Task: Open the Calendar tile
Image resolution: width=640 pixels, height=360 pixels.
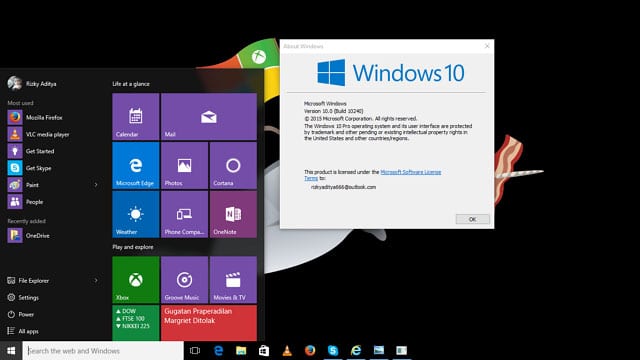Action: pyautogui.click(x=136, y=117)
